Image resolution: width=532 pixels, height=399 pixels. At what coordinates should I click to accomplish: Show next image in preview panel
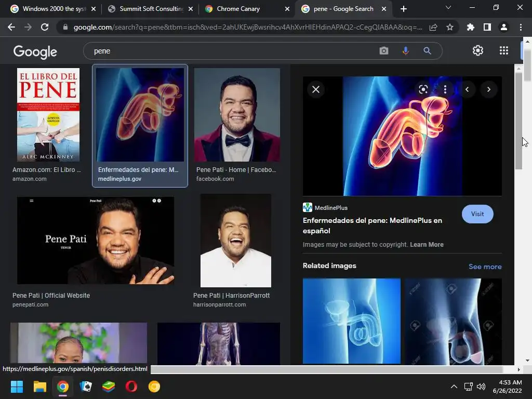(489, 89)
